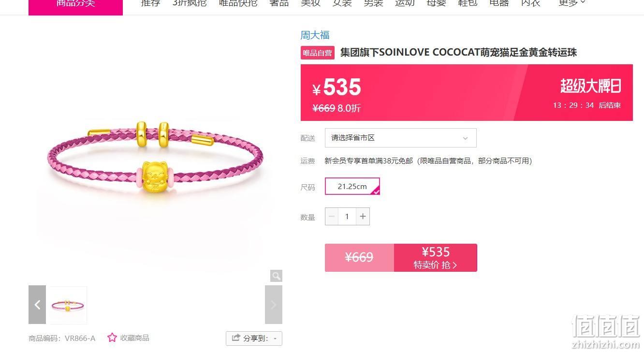The height and width of the screenshot is (353, 644).
Task: Open the 运动 navigation tab
Action: point(405,3)
